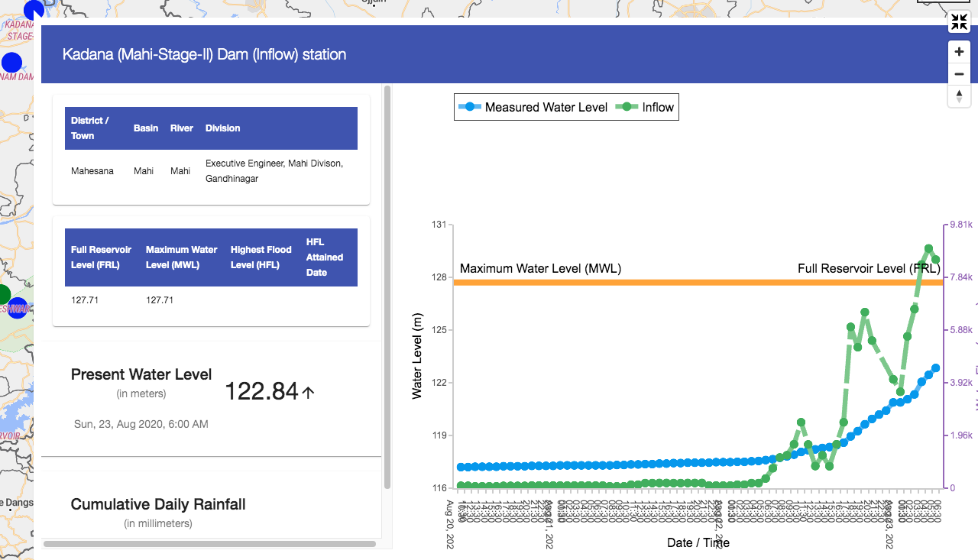Toggle Inflow series in chart legend
The width and height of the screenshot is (978, 560).
pyautogui.click(x=646, y=108)
